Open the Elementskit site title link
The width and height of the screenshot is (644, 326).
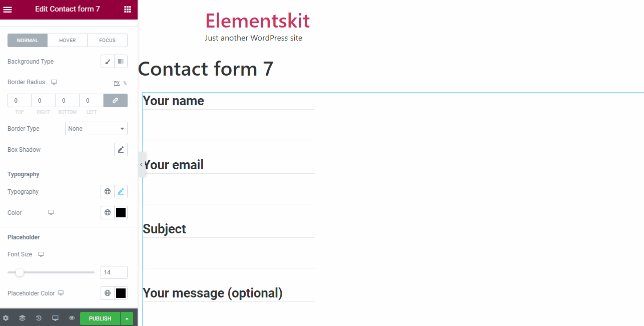pos(257,21)
